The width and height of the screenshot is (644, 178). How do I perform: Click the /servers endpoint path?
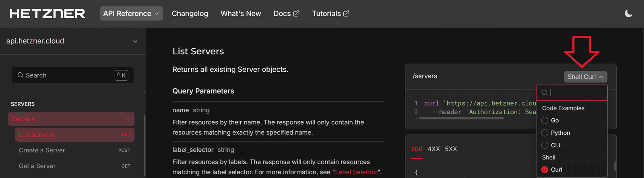[x=425, y=76]
